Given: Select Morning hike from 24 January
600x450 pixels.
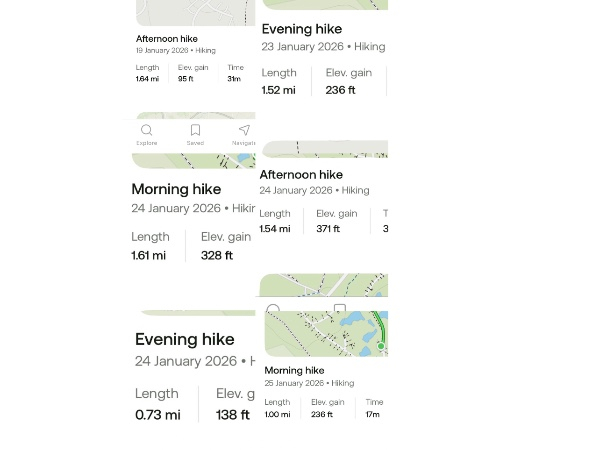Looking at the screenshot, I should click(176, 189).
